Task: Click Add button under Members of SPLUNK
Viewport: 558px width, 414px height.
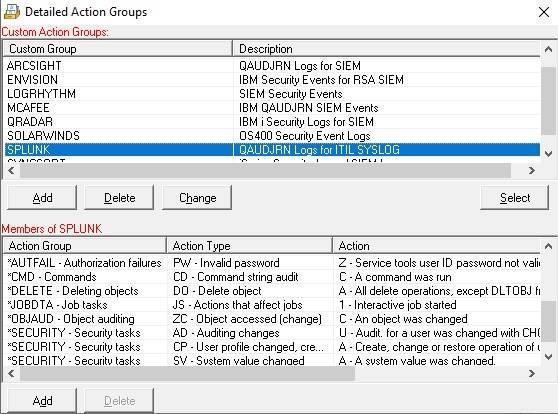Action: pos(42,400)
